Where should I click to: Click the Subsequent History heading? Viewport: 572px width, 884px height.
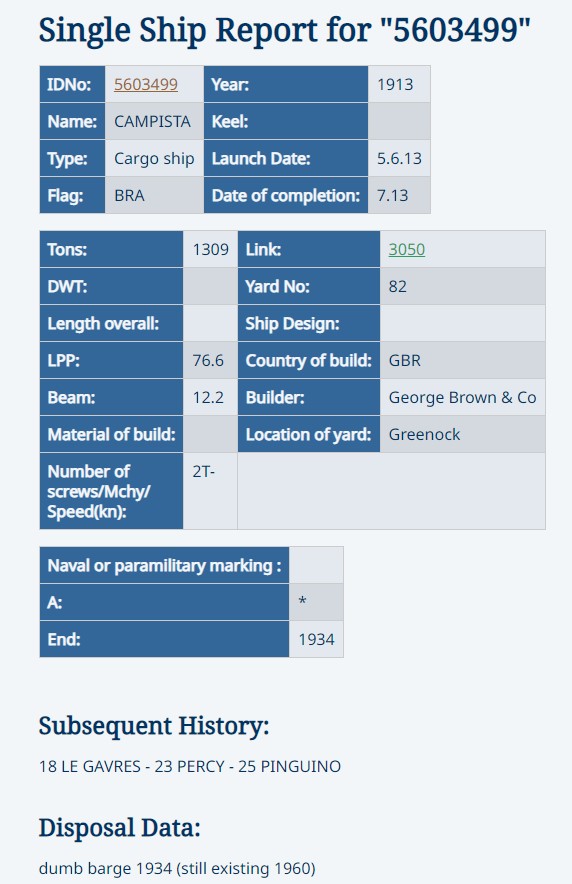coord(154,726)
